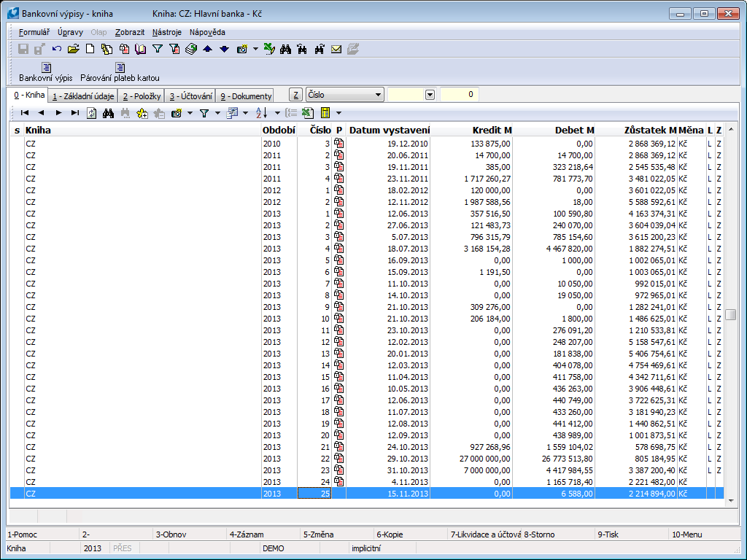Click the Excel export icon in grid toolbar

tap(307, 113)
